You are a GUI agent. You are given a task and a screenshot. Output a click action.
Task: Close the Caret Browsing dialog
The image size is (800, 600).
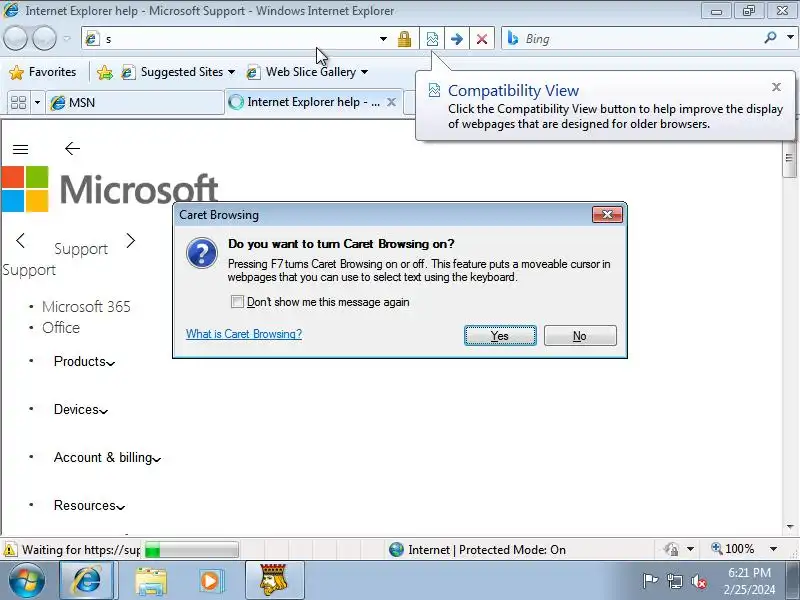click(607, 214)
